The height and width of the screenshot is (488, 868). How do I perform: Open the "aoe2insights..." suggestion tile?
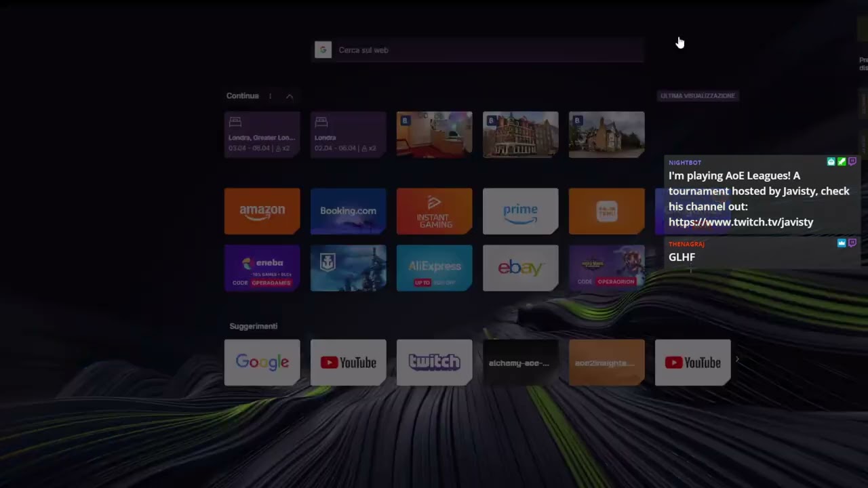606,363
